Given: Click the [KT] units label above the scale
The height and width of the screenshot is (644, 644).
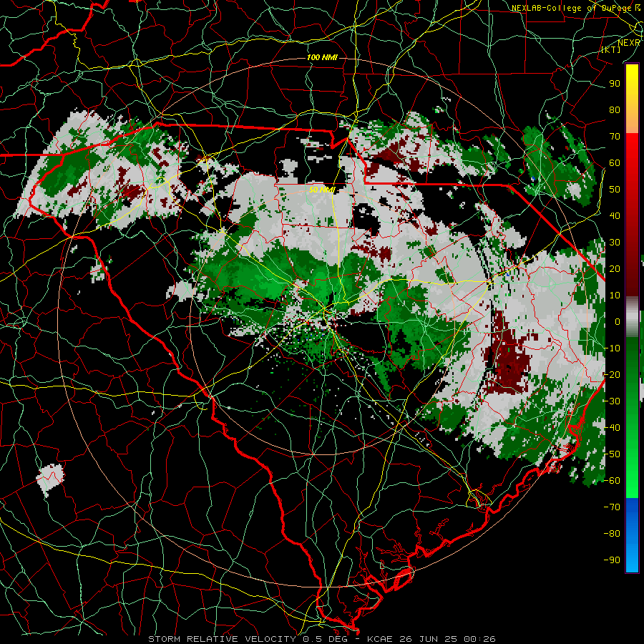Looking at the screenshot, I should tap(611, 49).
